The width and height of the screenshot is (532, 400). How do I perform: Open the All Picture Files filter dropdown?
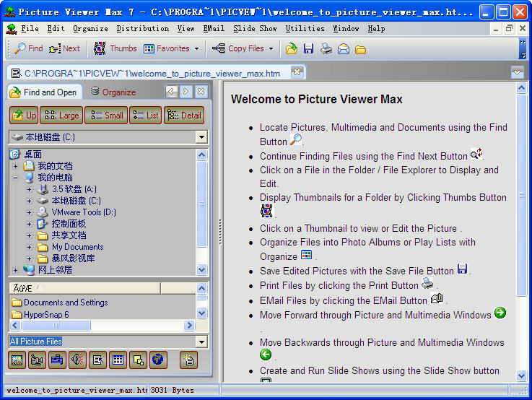pos(201,342)
